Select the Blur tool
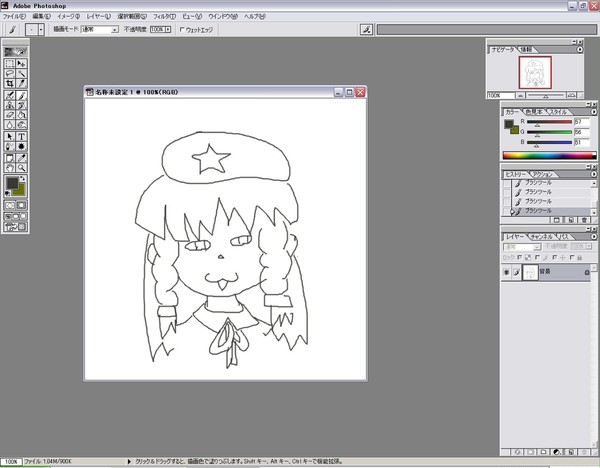600x468 pixels. point(10,125)
